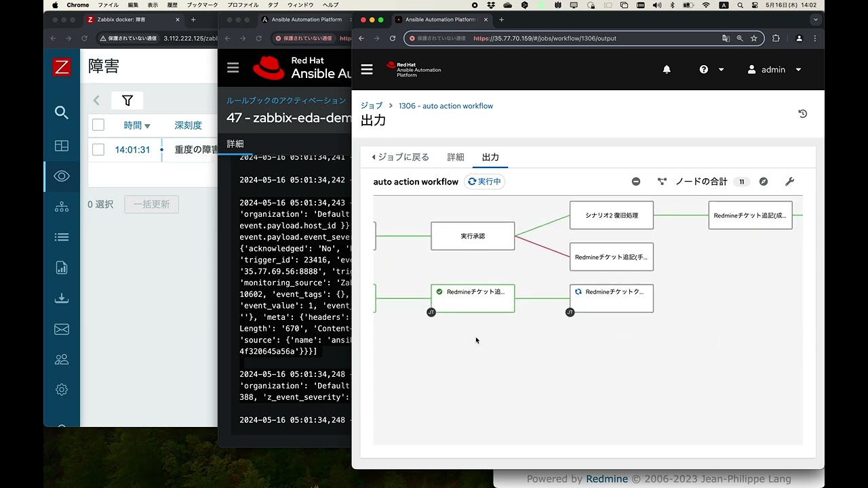Screen dimensions: 868x488
Task: Open Ansible help question mark menu
Action: pyautogui.click(x=711, y=69)
